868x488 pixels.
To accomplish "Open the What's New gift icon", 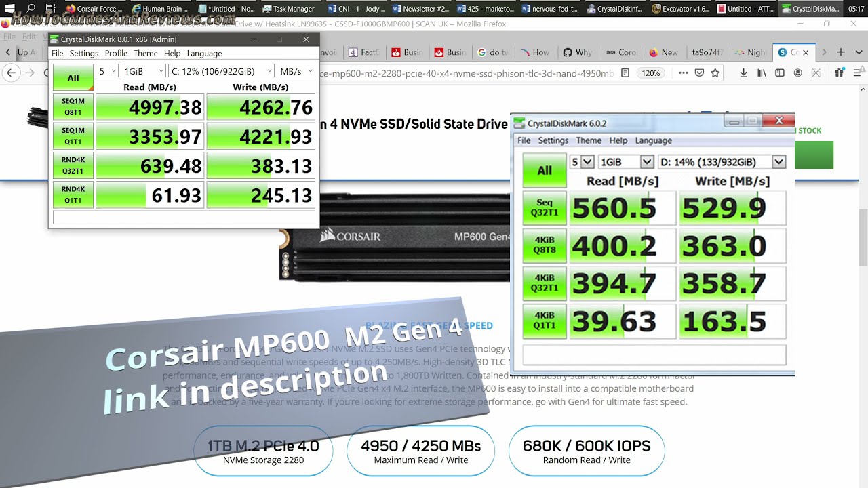I will 840,73.
